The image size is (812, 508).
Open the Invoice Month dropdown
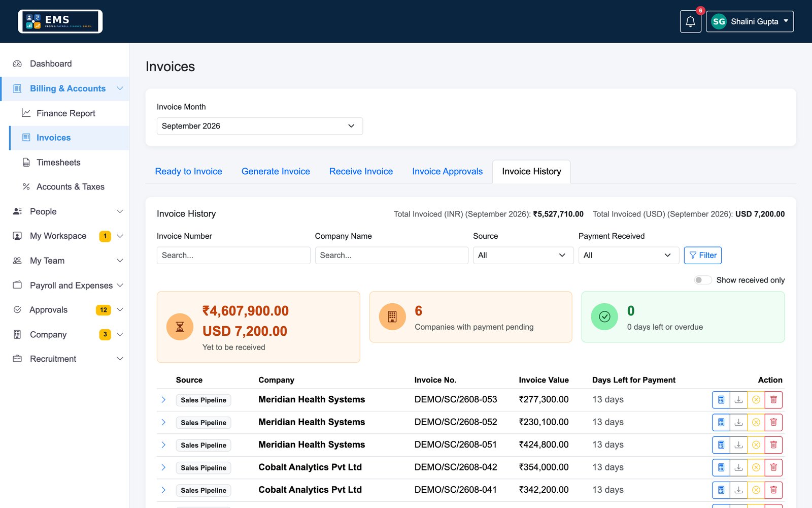260,126
